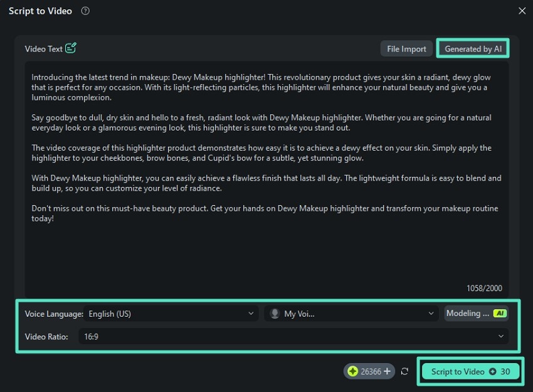The width and height of the screenshot is (533, 392).
Task: Open the File Import option
Action: (406, 49)
